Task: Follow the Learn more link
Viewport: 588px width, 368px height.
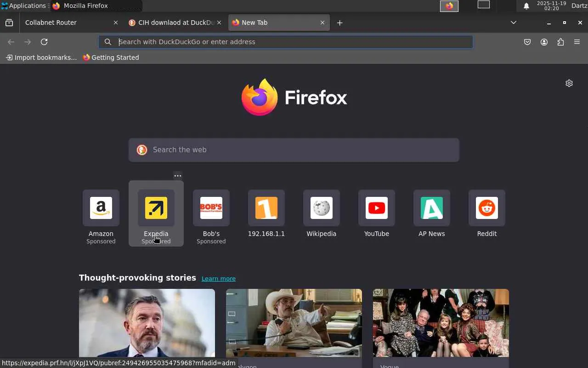Action: point(219,278)
